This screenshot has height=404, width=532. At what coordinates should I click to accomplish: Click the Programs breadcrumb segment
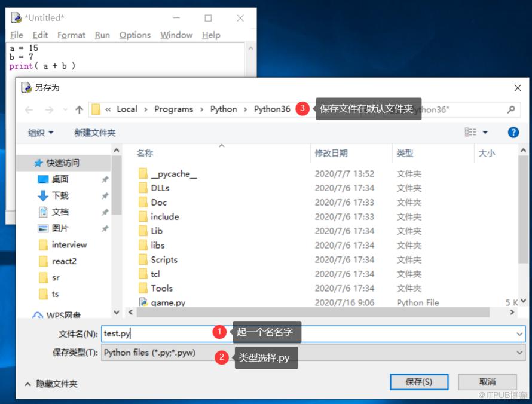pyautogui.click(x=173, y=109)
